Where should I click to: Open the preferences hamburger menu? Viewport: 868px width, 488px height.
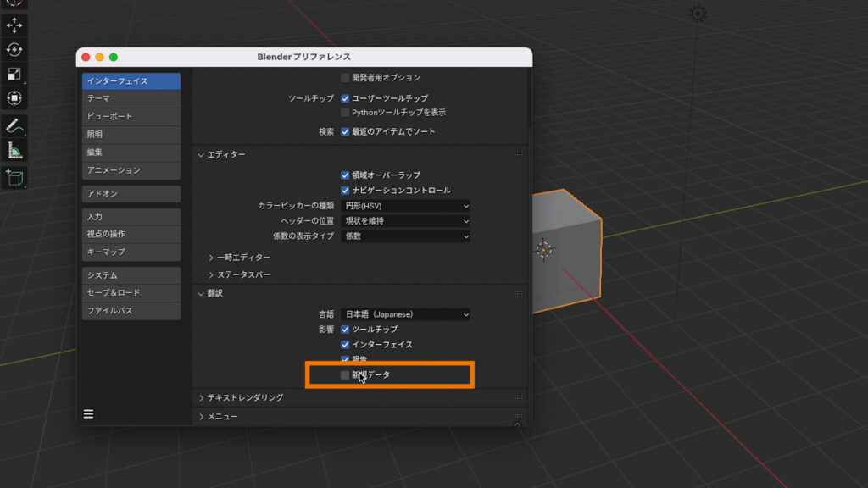click(x=88, y=413)
